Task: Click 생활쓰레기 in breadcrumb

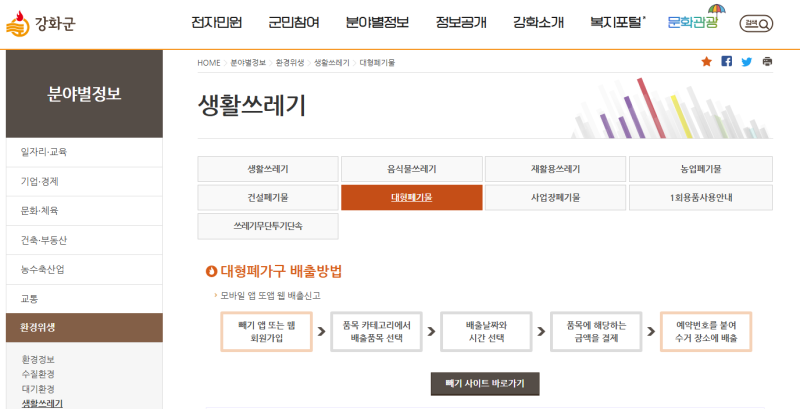Action: coord(331,63)
